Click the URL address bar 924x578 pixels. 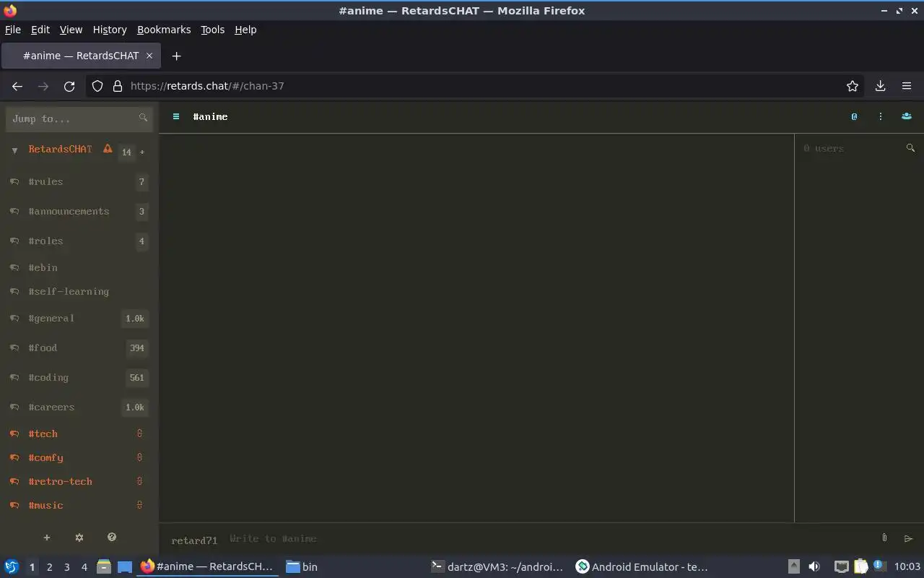coord(476,86)
